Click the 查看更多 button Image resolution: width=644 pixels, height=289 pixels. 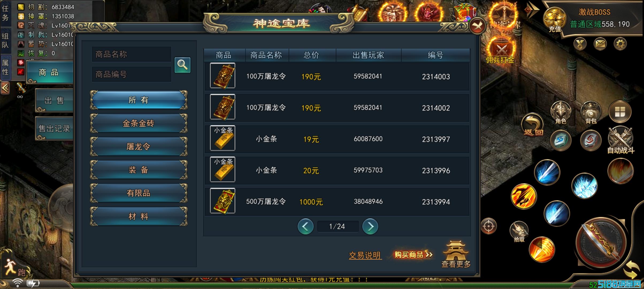coord(456,254)
